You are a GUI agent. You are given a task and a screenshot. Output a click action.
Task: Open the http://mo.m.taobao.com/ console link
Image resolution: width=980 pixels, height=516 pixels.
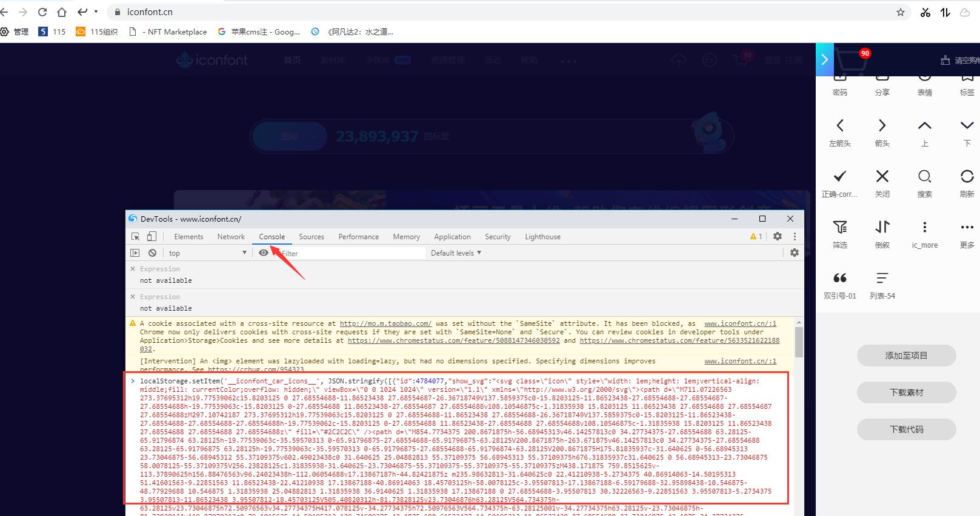(385, 323)
